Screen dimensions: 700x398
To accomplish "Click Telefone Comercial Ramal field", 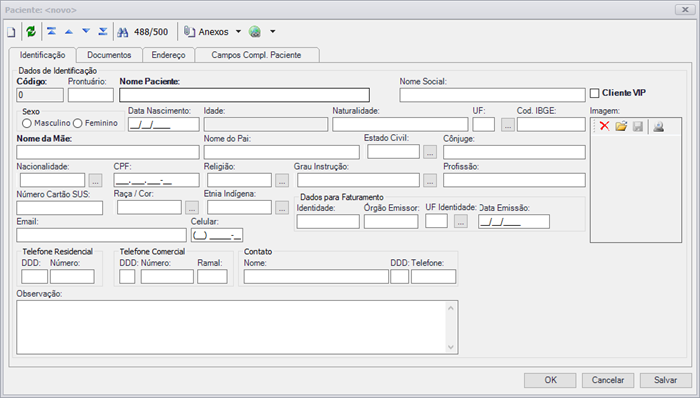I will point(212,277).
